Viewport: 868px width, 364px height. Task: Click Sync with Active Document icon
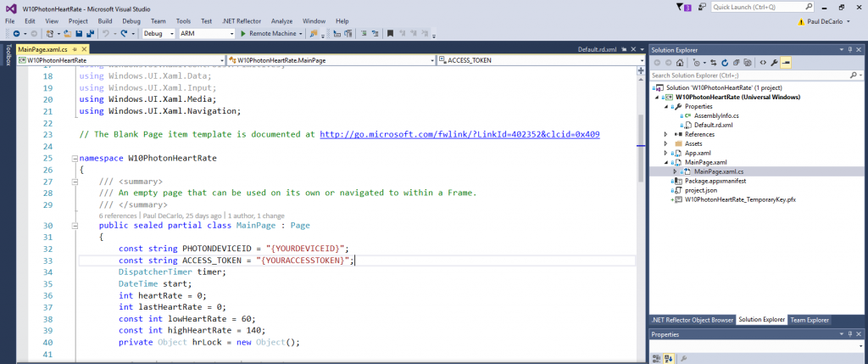(x=714, y=63)
